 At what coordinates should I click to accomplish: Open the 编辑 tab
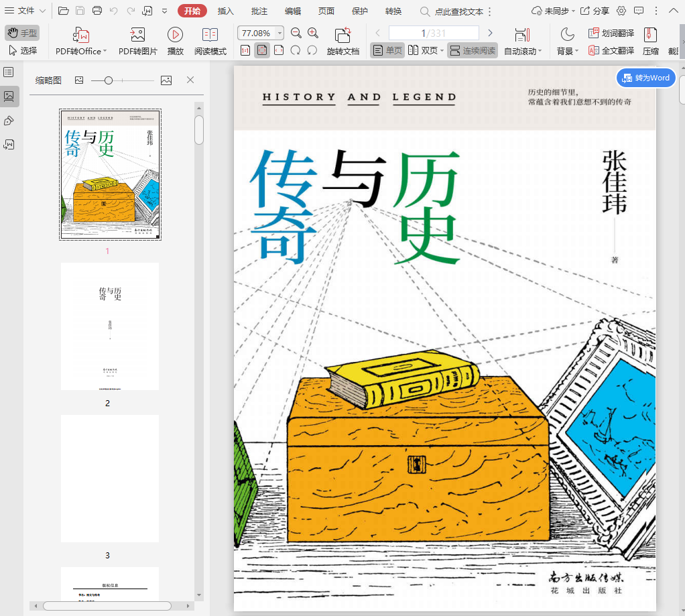pos(293,11)
